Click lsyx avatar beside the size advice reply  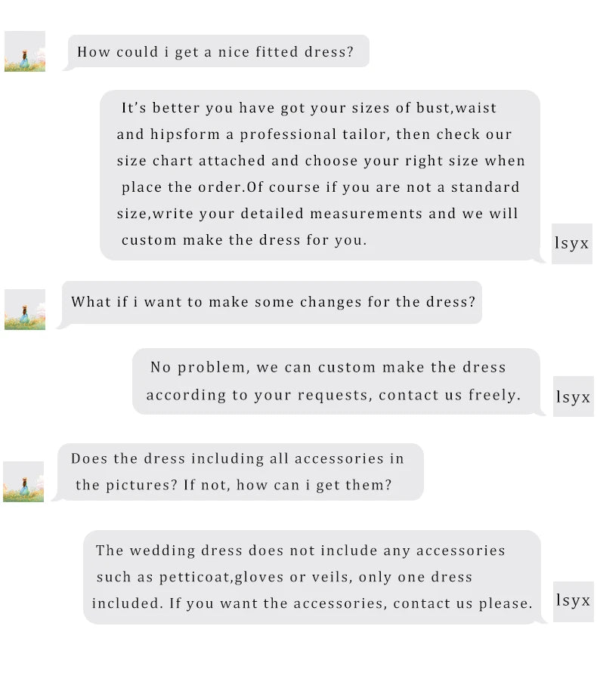point(571,244)
